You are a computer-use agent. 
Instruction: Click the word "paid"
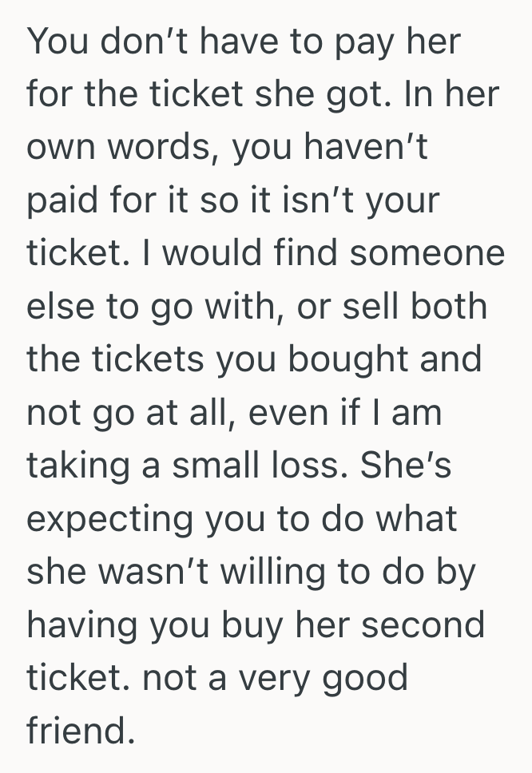(x=61, y=201)
